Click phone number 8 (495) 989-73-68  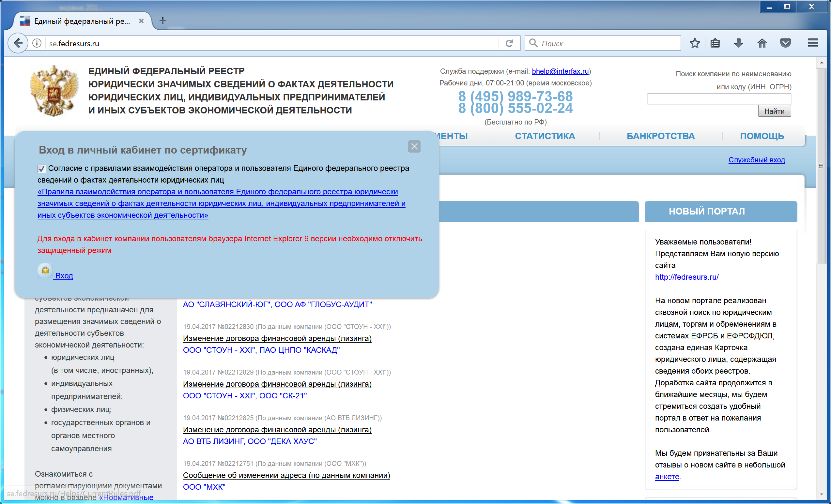(515, 96)
